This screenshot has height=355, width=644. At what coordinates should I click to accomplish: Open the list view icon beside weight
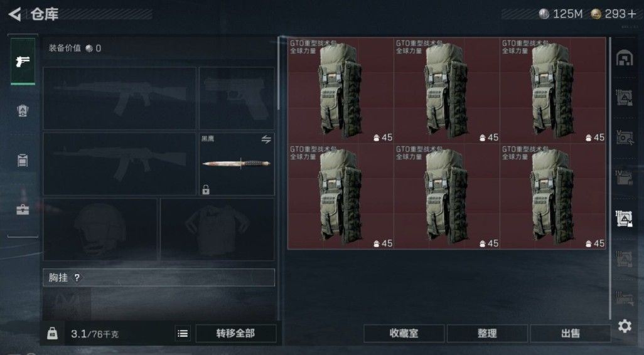click(x=183, y=334)
